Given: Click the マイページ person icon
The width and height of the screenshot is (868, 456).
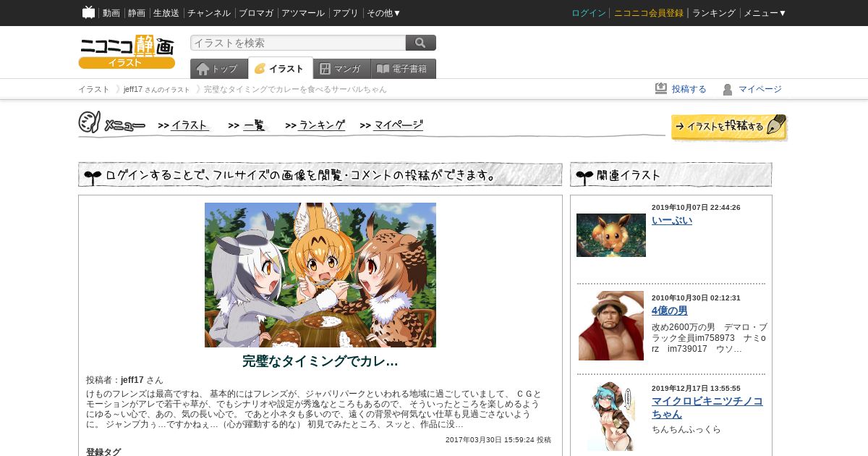Looking at the screenshot, I should [x=728, y=89].
